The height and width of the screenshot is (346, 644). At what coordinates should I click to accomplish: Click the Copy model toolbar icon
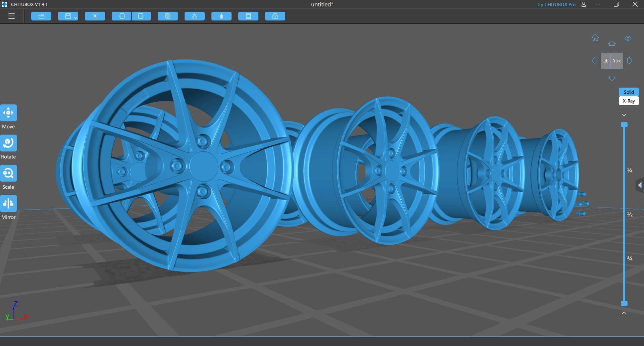(x=168, y=16)
